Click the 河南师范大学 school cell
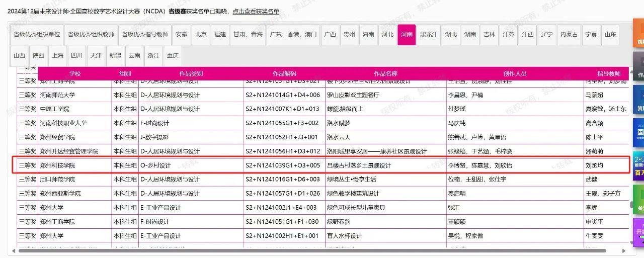 (75, 95)
